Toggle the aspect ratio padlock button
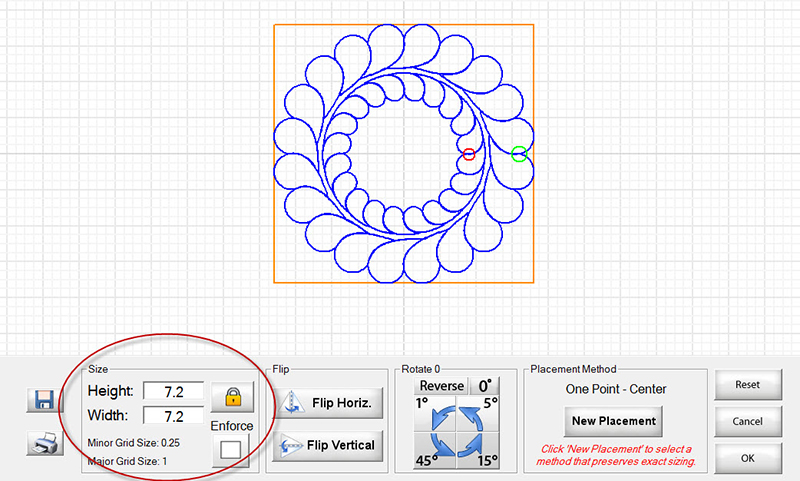This screenshot has height=481, width=800. coord(232,396)
